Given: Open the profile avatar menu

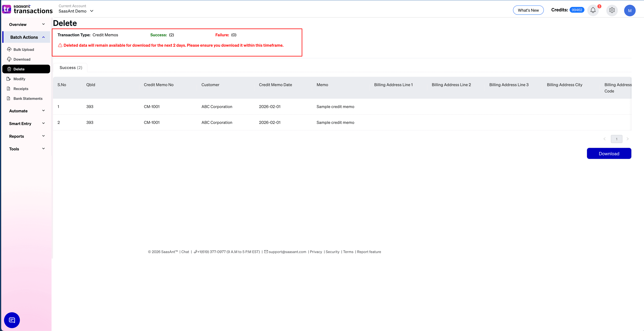Looking at the screenshot, I should tap(630, 11).
